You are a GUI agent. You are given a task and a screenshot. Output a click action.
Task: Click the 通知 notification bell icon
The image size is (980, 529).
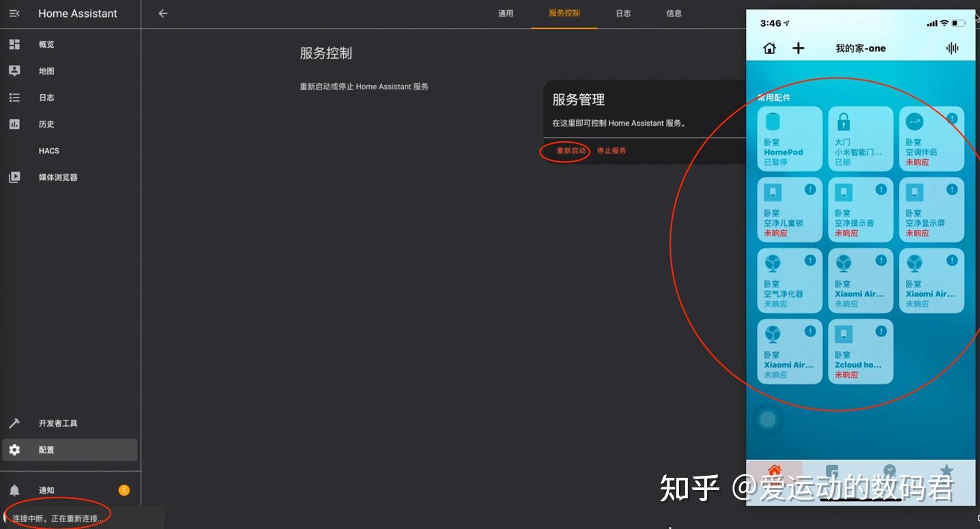[14, 489]
